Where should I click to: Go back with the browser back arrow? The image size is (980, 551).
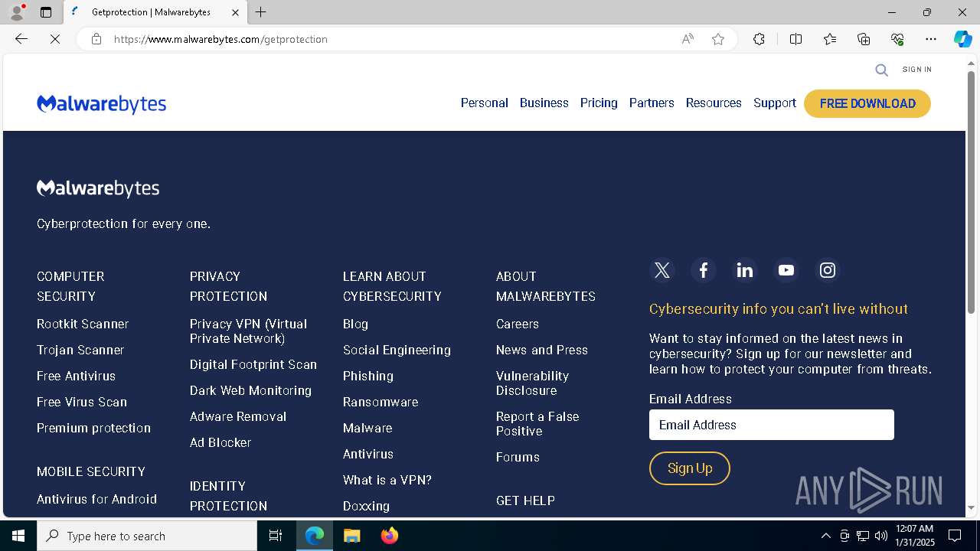coord(21,39)
